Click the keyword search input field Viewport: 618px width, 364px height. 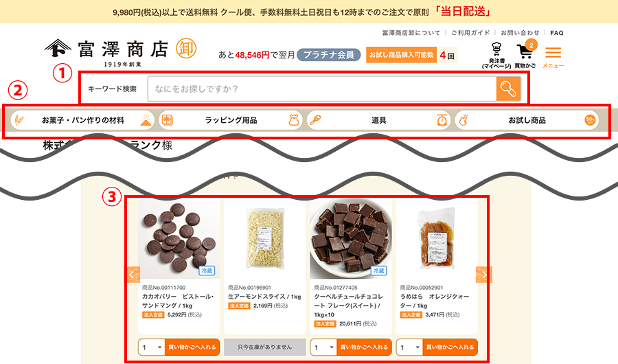322,89
